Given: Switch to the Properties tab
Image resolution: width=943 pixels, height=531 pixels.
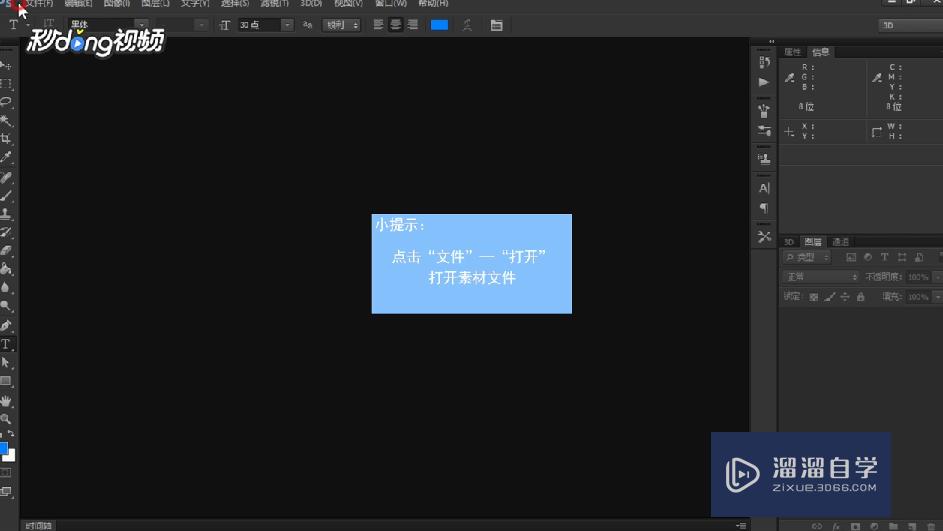Looking at the screenshot, I should [x=793, y=52].
